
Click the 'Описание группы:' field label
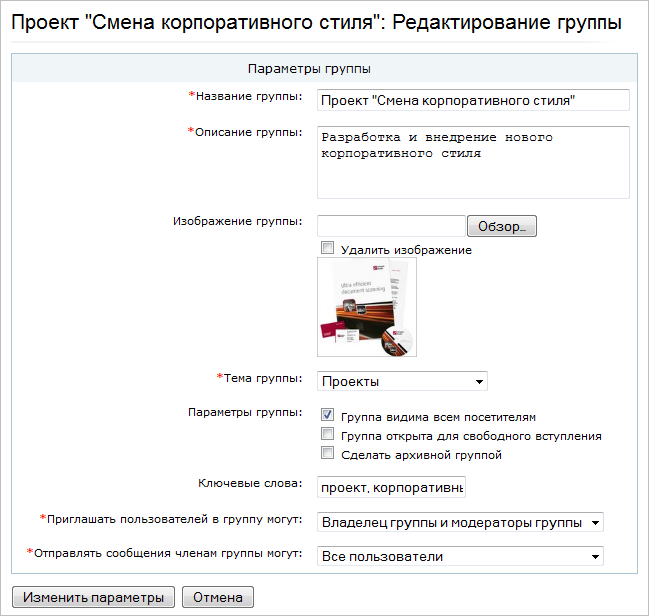[248, 132]
